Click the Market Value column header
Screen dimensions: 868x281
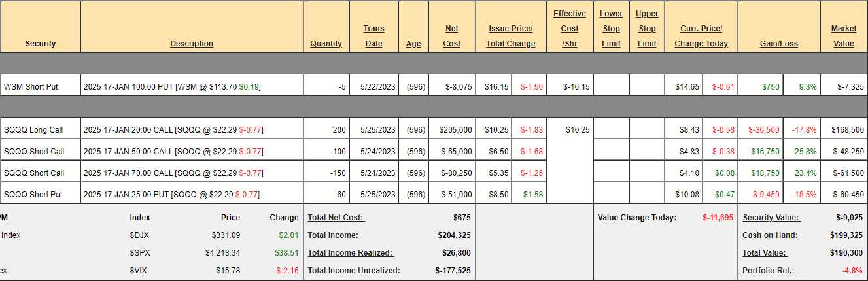843,36
